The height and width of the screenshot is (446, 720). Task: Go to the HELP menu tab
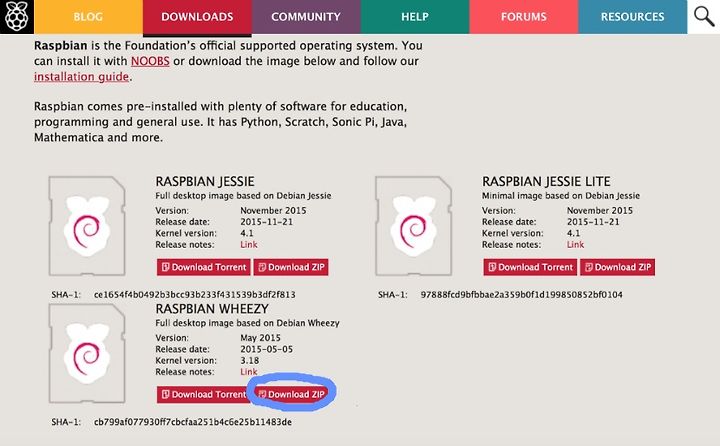point(415,17)
